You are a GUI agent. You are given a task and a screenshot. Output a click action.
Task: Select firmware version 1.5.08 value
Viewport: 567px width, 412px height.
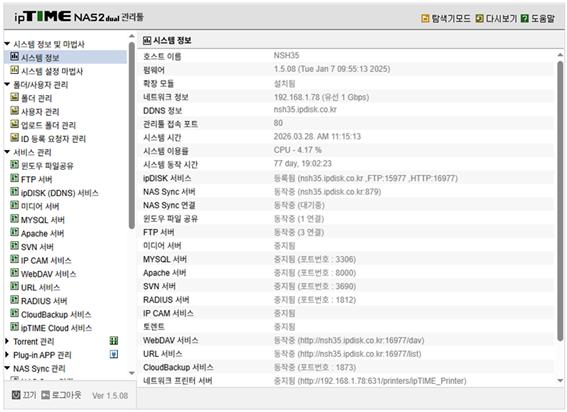pyautogui.click(x=332, y=69)
